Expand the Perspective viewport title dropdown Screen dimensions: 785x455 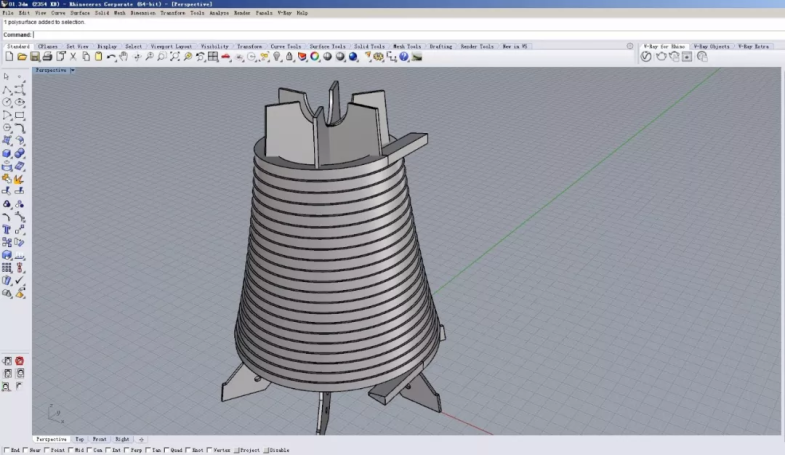[x=72, y=71]
